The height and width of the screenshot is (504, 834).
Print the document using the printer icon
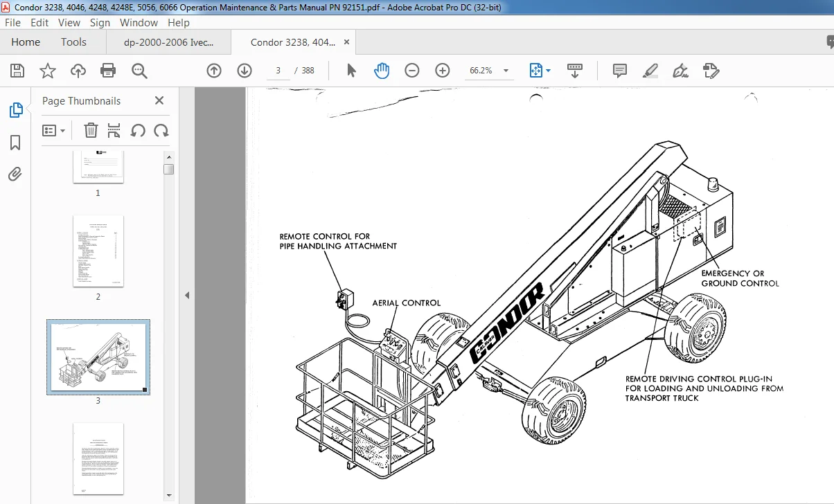point(108,71)
